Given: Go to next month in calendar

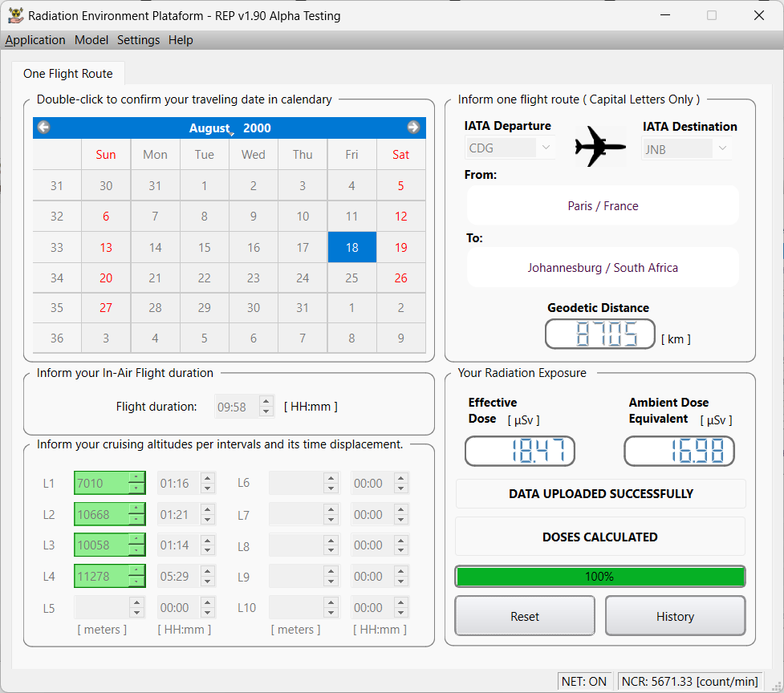Looking at the screenshot, I should (413, 128).
